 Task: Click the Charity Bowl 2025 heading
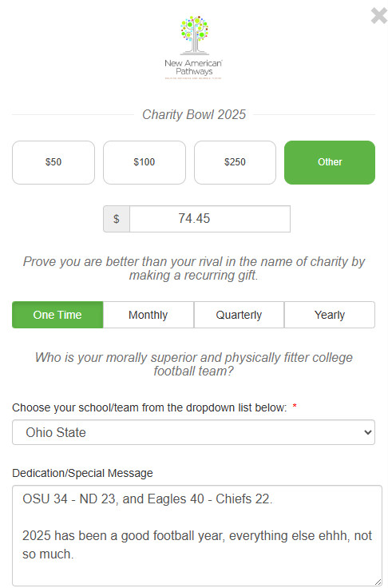[194, 114]
